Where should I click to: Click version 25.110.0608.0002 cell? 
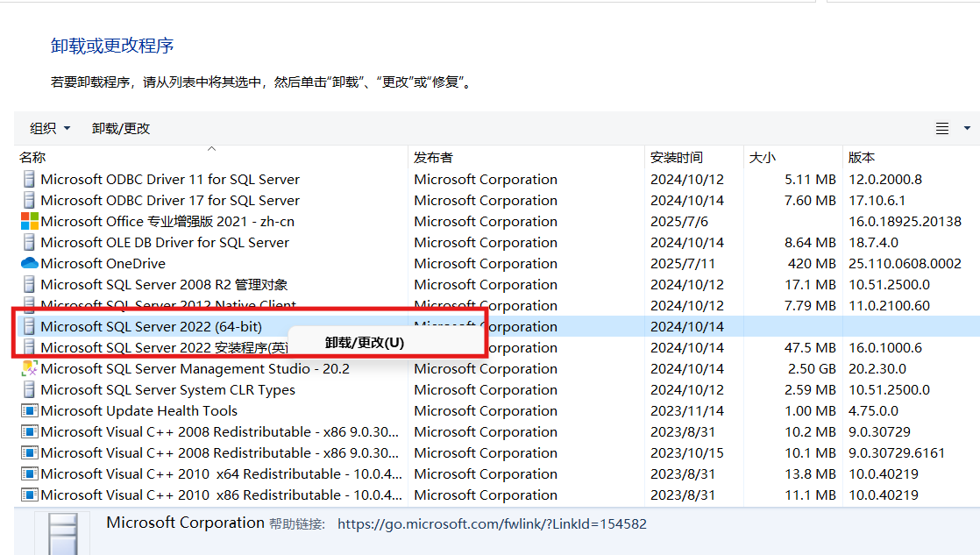click(x=905, y=263)
